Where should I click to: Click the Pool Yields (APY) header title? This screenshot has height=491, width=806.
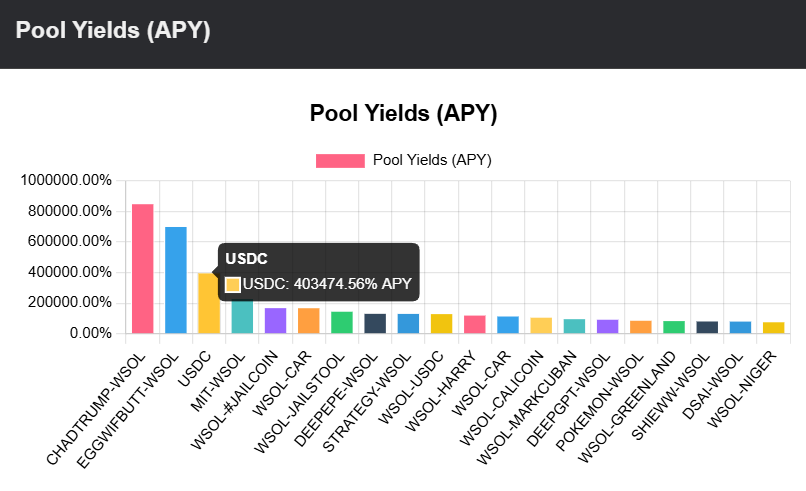coord(113,30)
